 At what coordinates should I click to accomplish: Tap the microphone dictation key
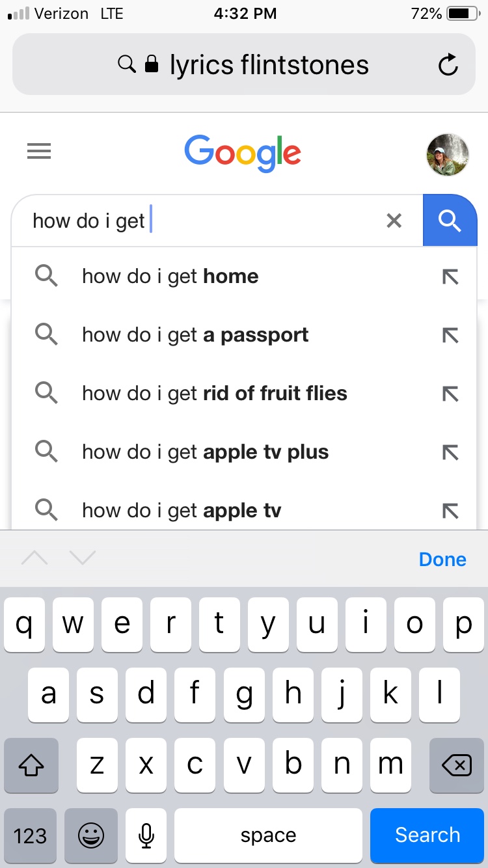coord(146,835)
